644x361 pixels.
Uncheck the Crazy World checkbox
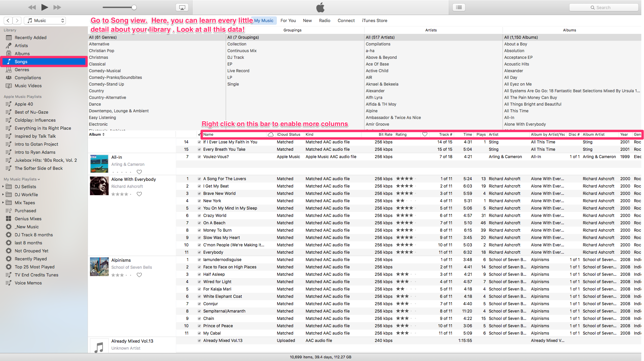pos(199,216)
